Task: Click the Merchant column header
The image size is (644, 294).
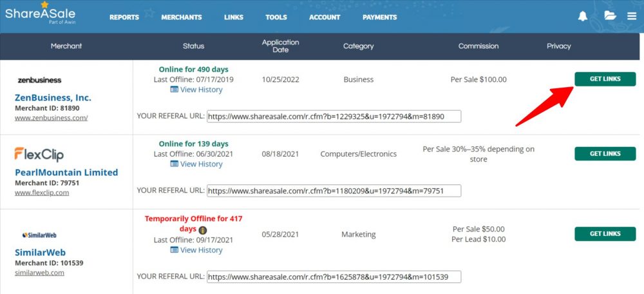Action: tap(66, 46)
